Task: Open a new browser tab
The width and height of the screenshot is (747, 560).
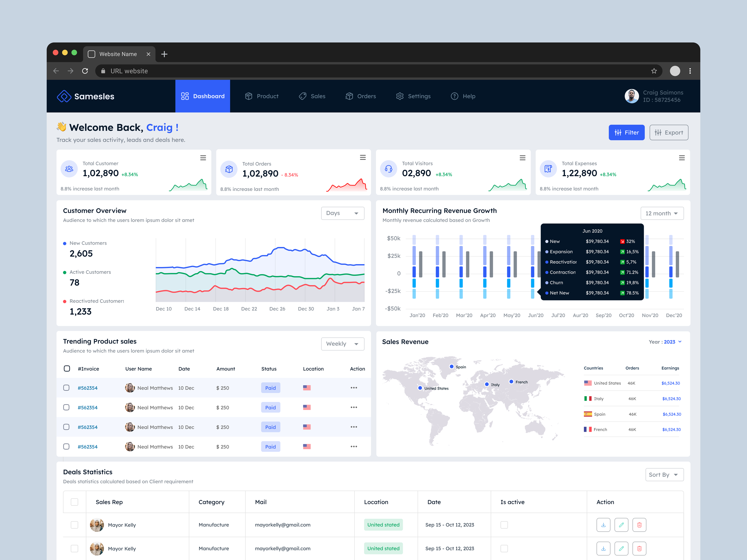Action: click(164, 54)
